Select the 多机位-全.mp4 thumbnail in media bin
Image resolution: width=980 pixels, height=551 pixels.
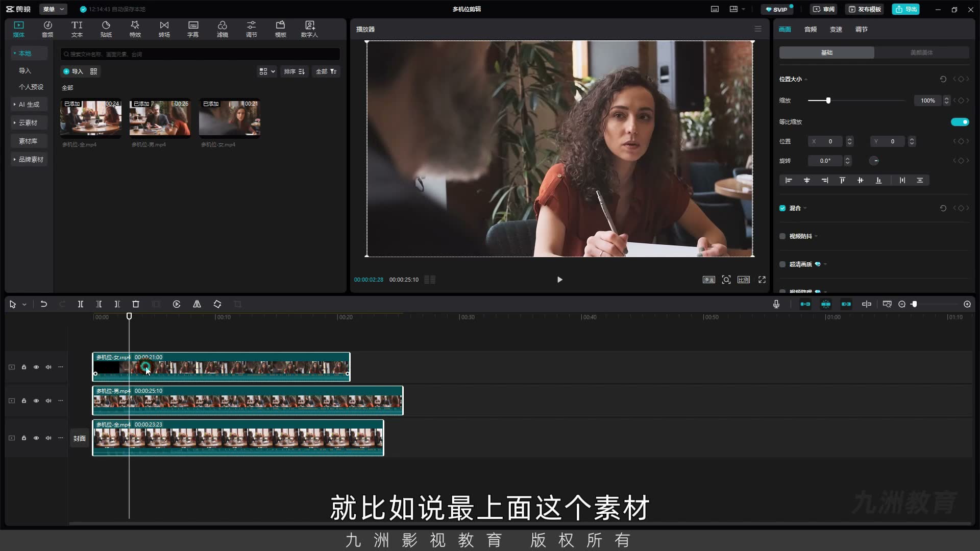[x=91, y=118]
